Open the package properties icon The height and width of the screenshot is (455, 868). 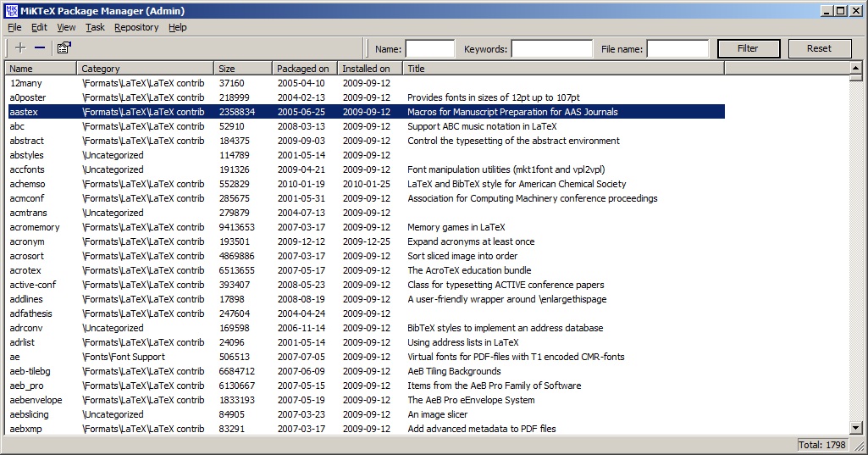(x=64, y=47)
